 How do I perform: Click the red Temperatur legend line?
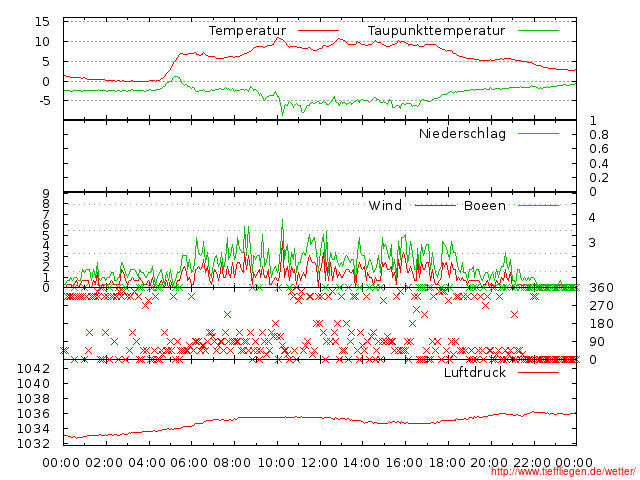click(x=318, y=31)
